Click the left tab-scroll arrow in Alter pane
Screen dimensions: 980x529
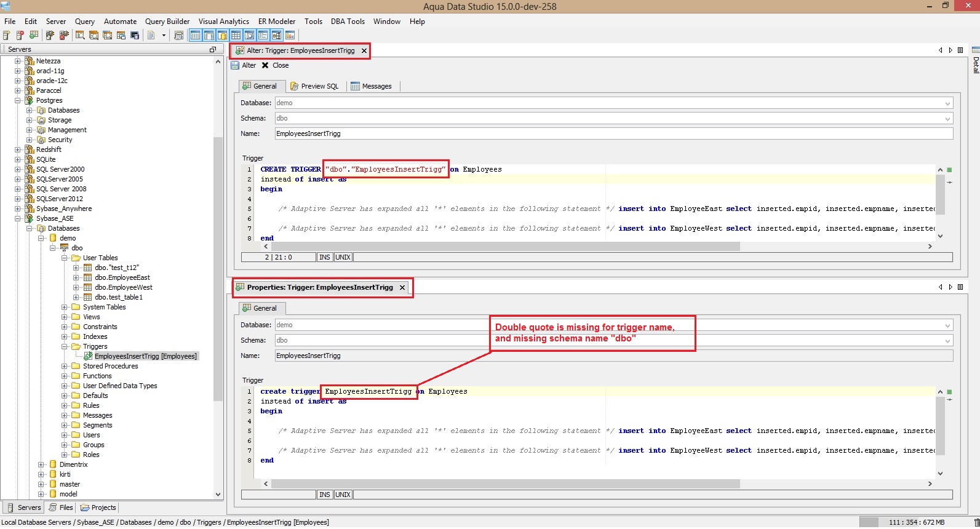point(940,50)
